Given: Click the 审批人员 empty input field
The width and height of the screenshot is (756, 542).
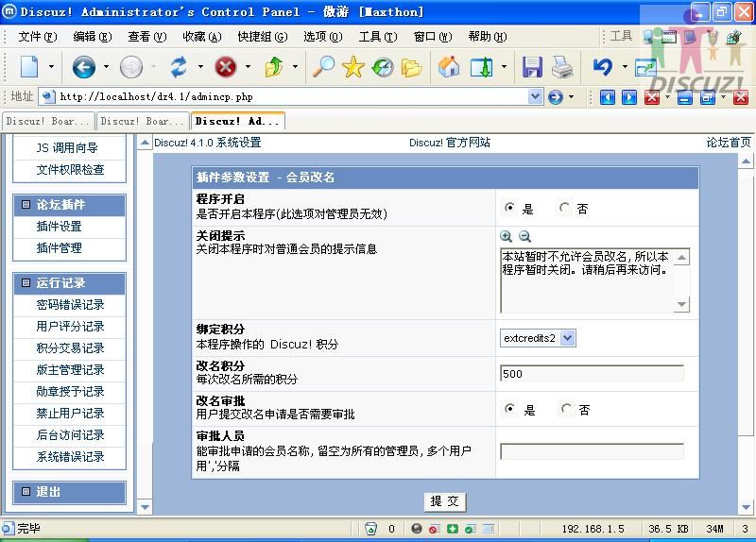Looking at the screenshot, I should (593, 452).
